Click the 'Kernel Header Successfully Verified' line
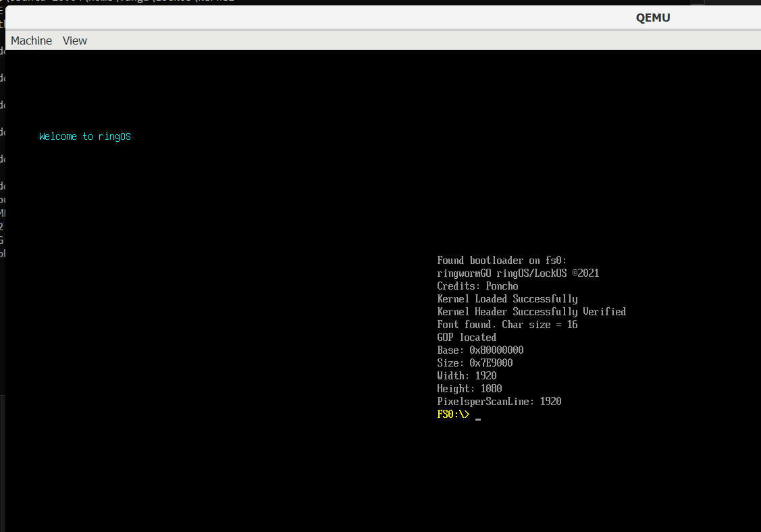Screen dimensions: 761x532 [x=531, y=312]
